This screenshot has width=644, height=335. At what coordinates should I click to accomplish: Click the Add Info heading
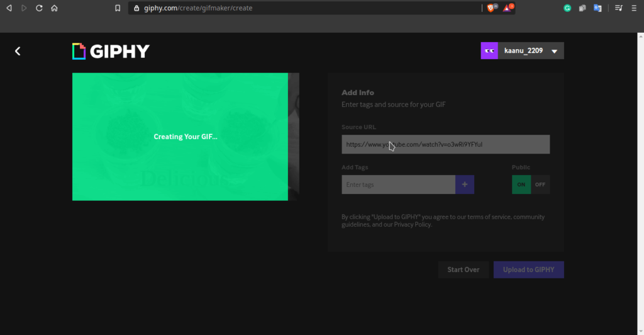click(358, 93)
